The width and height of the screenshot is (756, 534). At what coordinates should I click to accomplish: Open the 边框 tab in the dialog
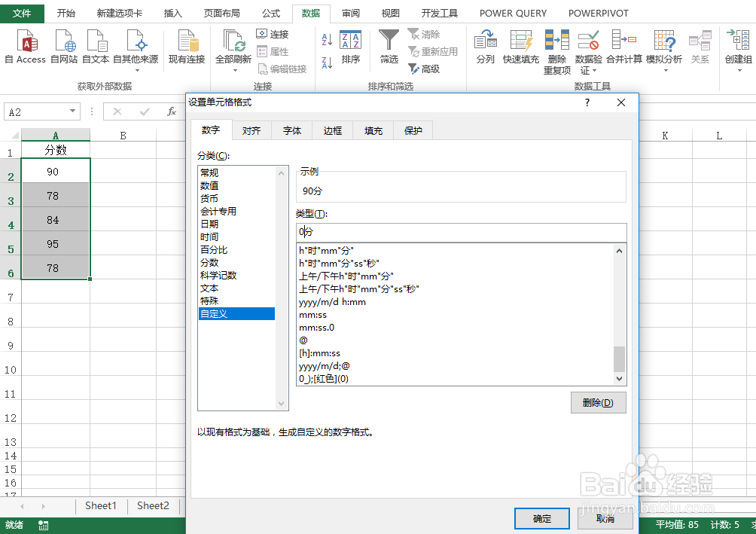pyautogui.click(x=332, y=130)
